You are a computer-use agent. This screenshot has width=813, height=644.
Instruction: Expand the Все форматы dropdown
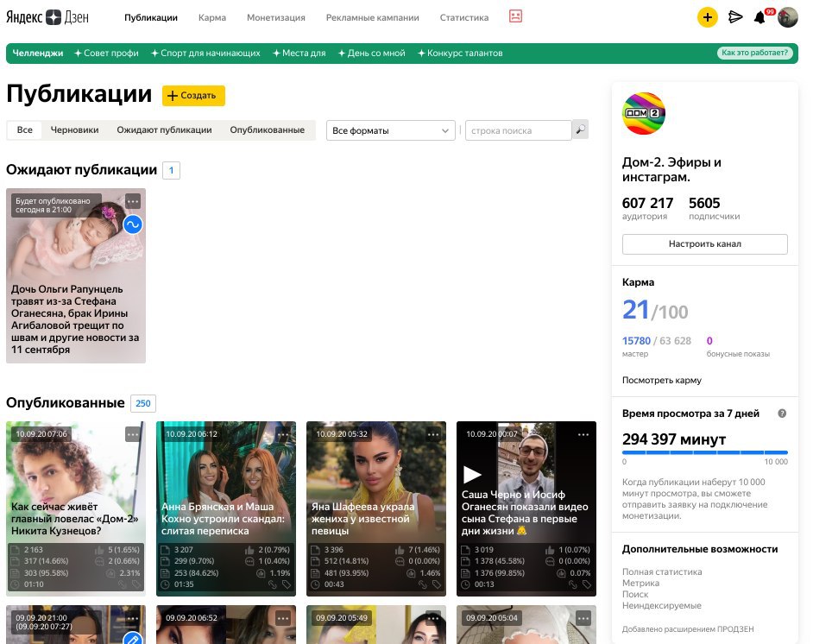click(390, 130)
